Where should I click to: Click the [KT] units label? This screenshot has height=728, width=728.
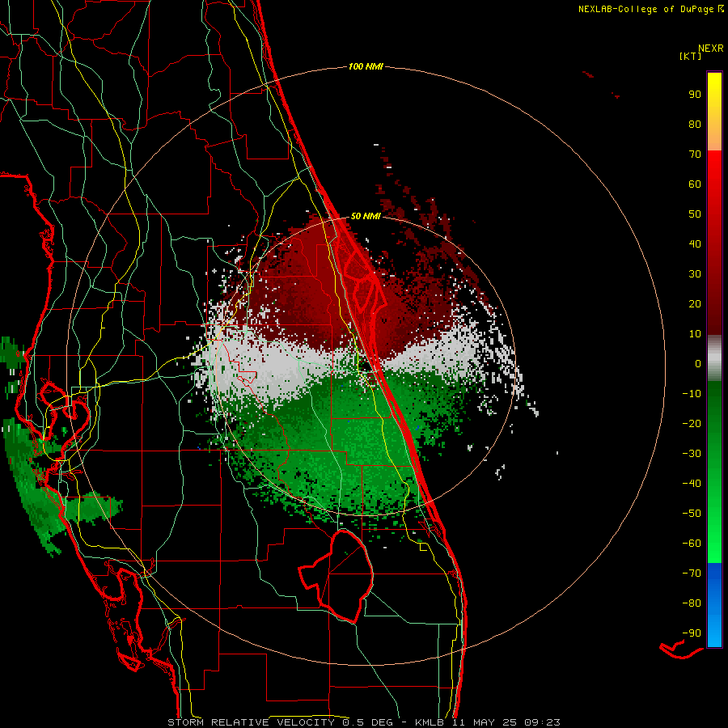[x=690, y=56]
